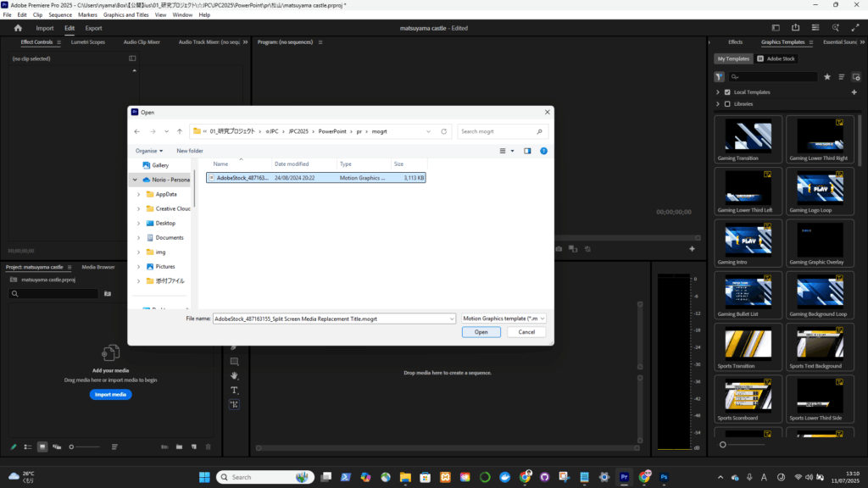Switch to the Adobe Stock tab

point(776,58)
